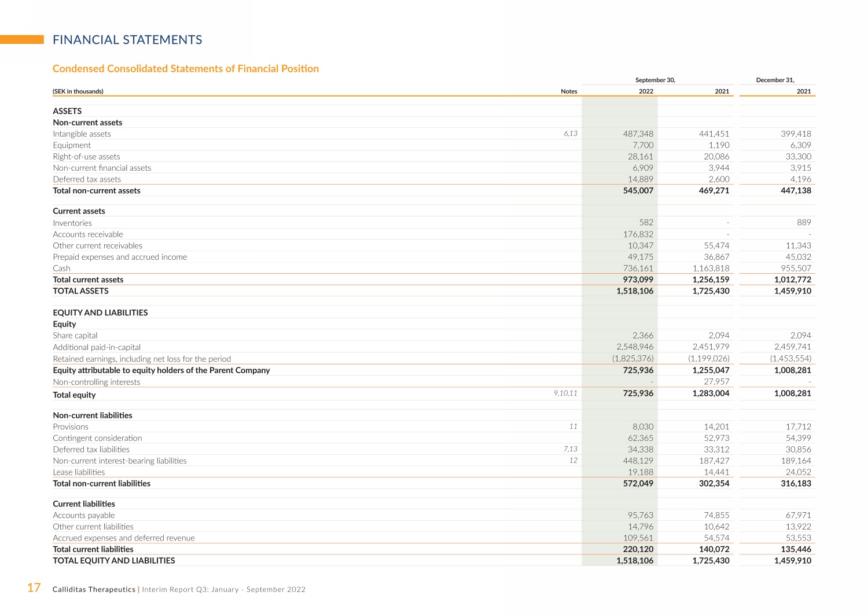The image size is (868, 614).
Task: Click the '(SEK in thousands)' column label
Action: (78, 91)
